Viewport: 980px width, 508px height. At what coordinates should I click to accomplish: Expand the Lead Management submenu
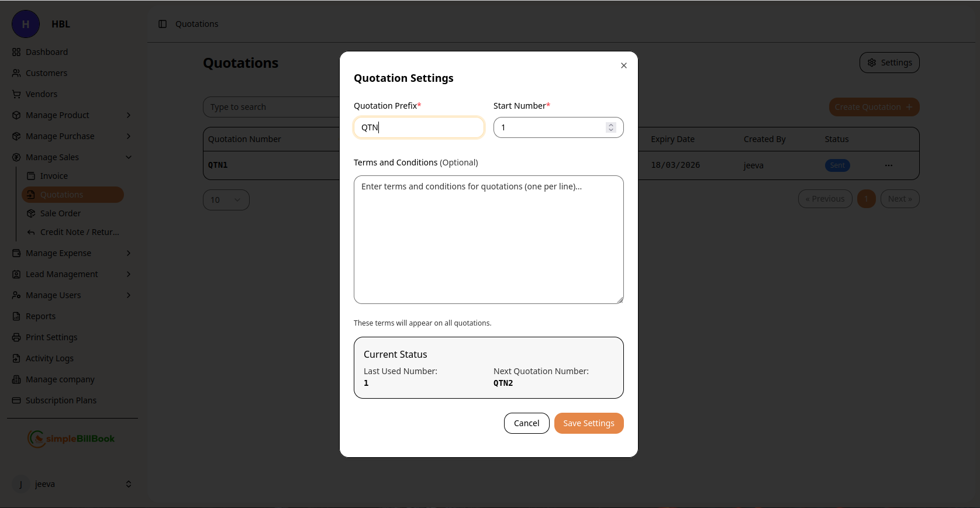pos(129,274)
